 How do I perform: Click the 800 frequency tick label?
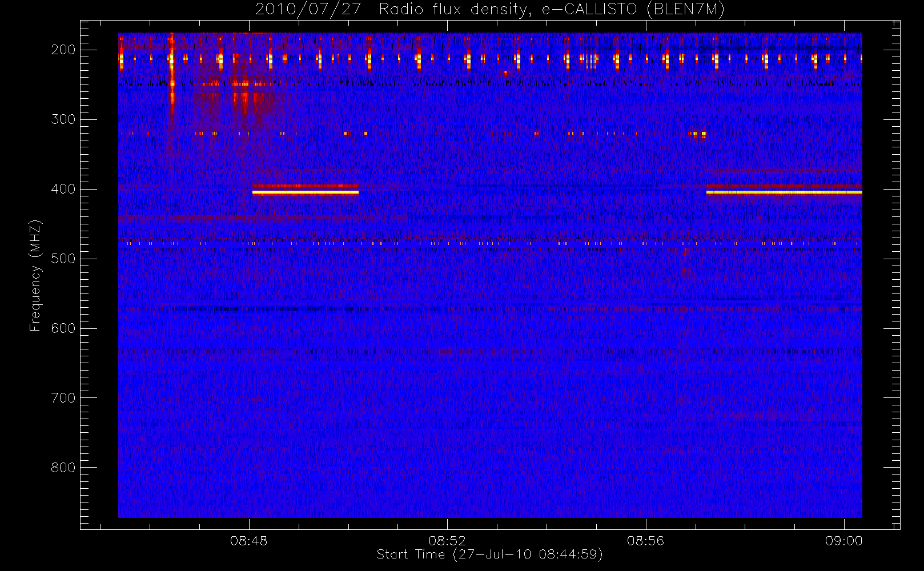click(x=63, y=468)
